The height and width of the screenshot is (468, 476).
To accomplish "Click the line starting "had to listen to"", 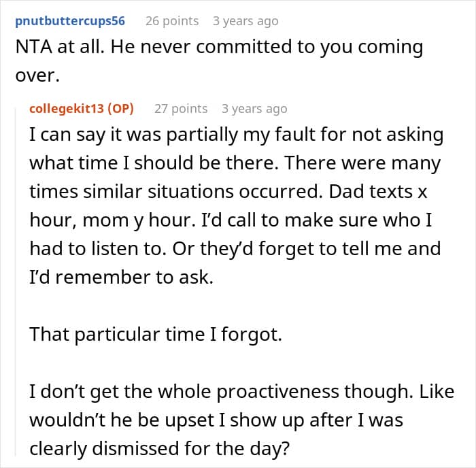I will point(235,250).
